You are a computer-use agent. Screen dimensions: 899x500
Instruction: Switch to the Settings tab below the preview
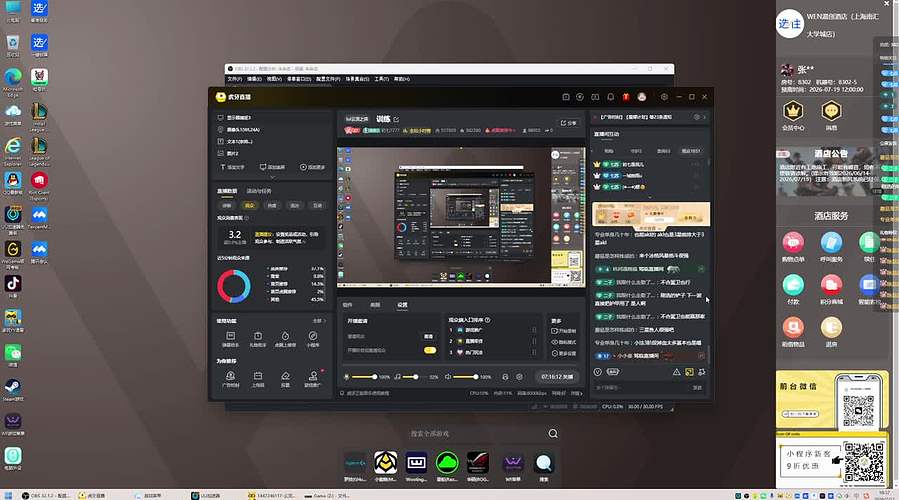(x=402, y=304)
